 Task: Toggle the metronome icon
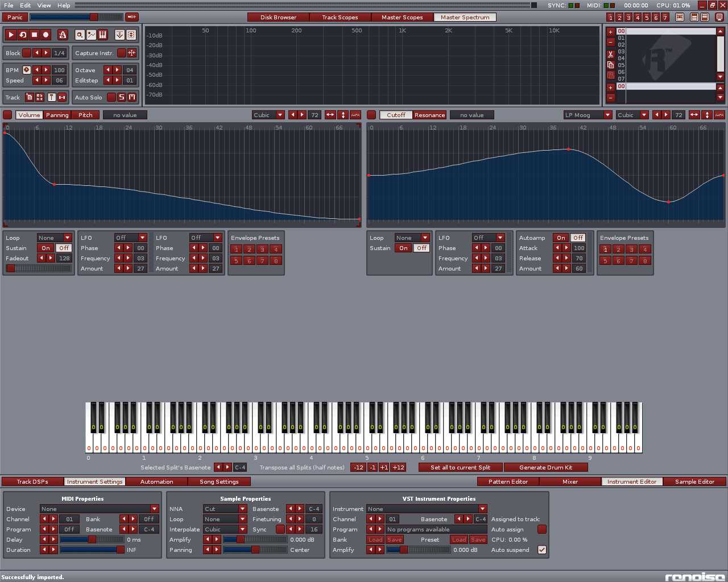click(x=63, y=35)
